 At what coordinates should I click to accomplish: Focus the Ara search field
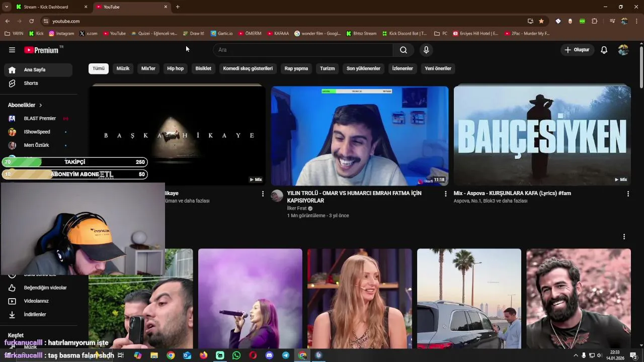click(303, 50)
